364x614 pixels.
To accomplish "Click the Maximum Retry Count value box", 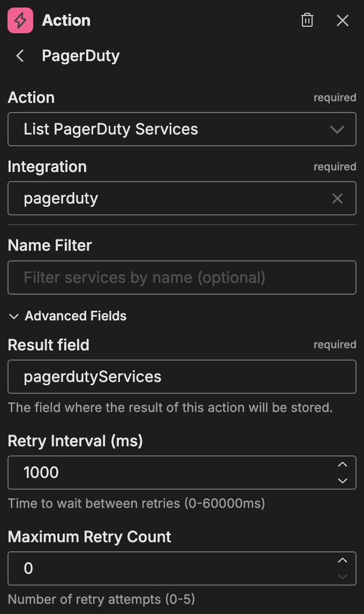I will (161, 568).
